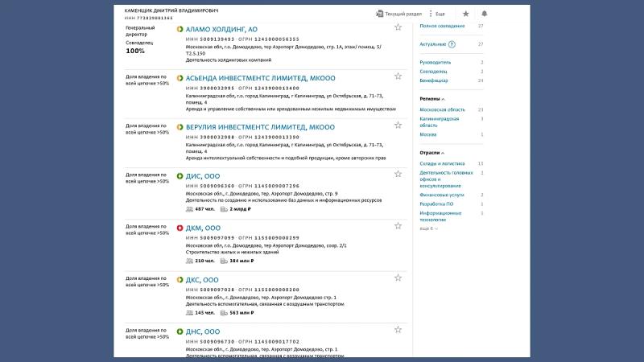The height and width of the screenshot is (362, 644).
Task: Click green status icon beside ДИС, ООО
Action: 180,176
